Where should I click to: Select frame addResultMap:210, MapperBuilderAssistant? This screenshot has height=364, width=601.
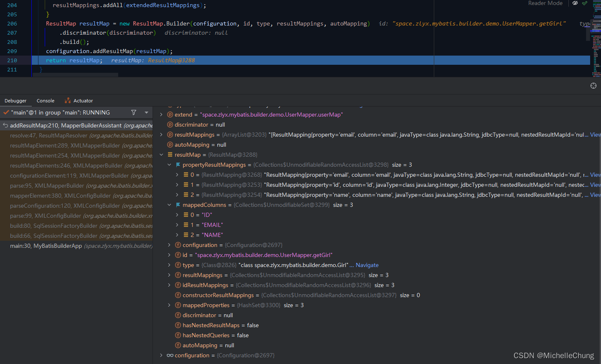click(76, 125)
